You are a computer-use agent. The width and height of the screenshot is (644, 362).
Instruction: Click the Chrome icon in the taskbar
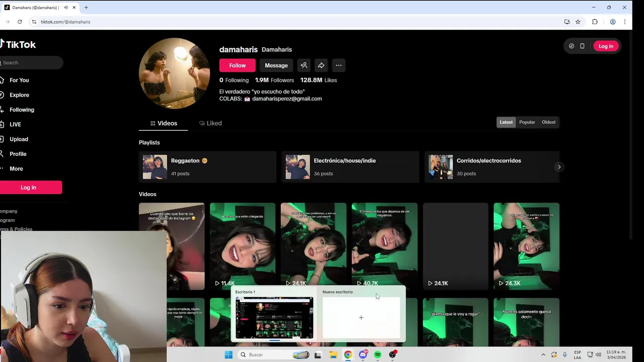348,354
